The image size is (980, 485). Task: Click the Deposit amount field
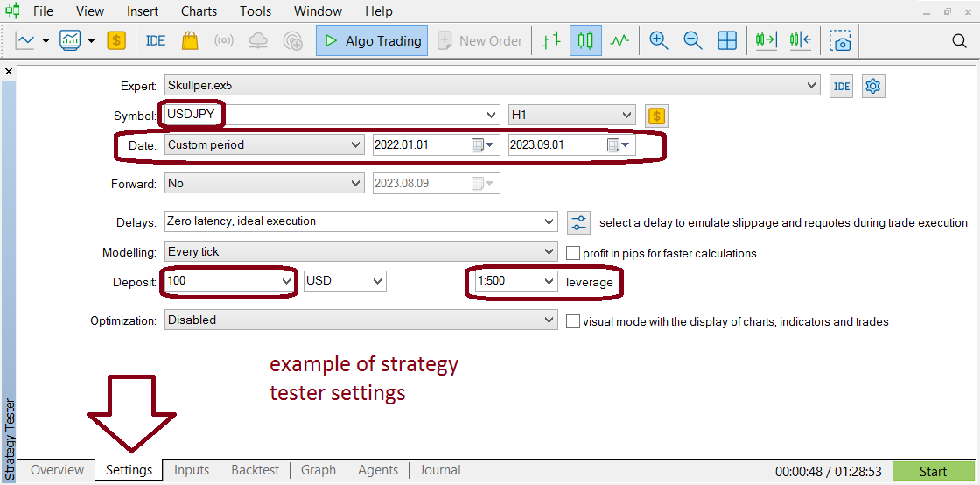[229, 281]
